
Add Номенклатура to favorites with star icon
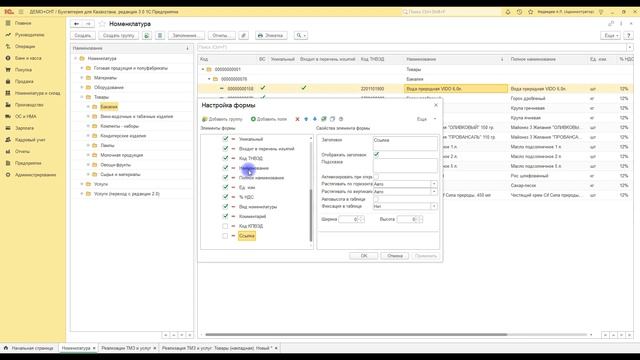point(102,24)
